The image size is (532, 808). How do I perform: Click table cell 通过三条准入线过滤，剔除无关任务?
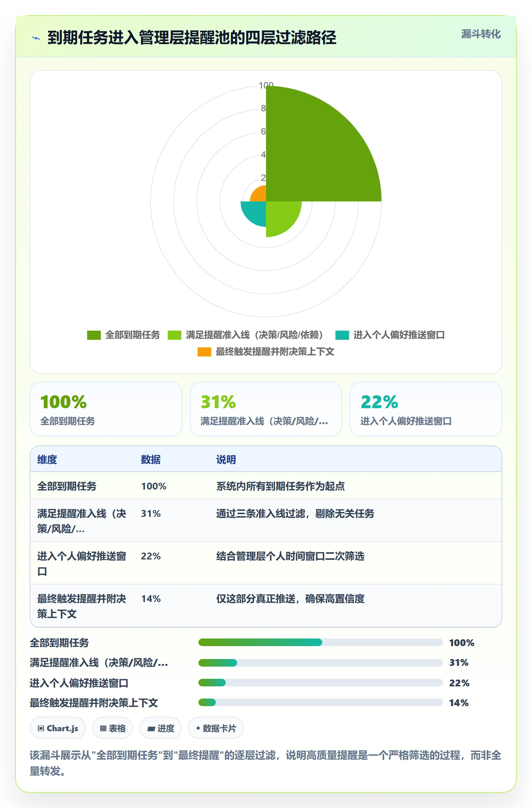[295, 513]
